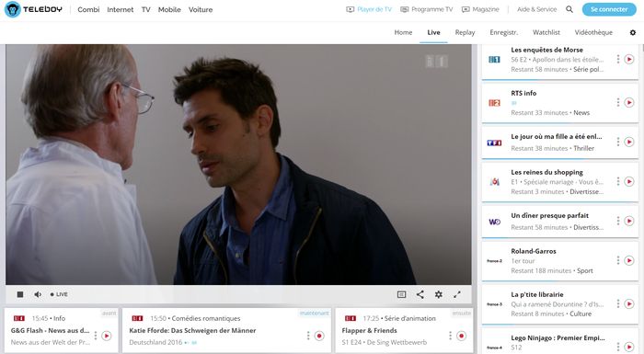
Task: Click the Teleboy monkey logo
Action: click(12, 9)
